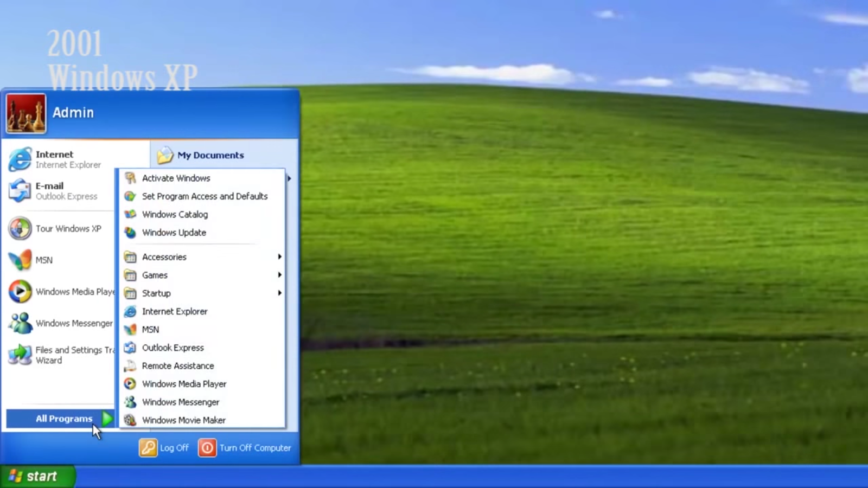Click MSN icon in All Programs list
The width and height of the screenshot is (868, 488).
(130, 329)
